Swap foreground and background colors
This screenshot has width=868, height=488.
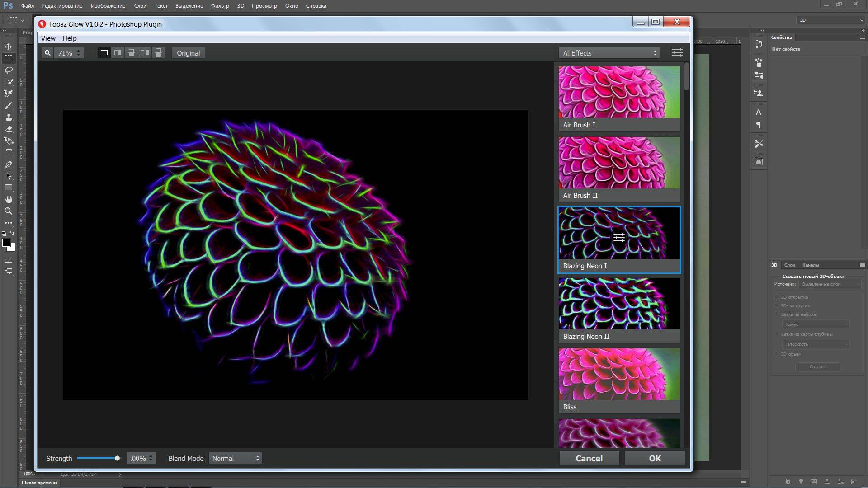pos(13,233)
